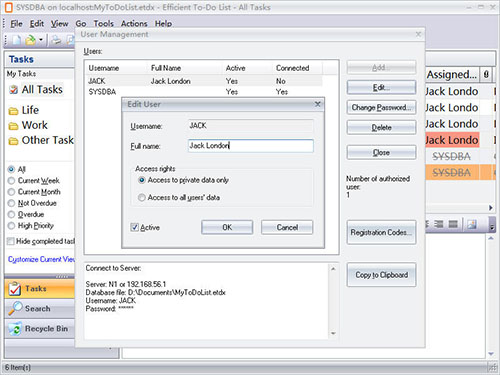The image size is (500, 375).
Task: Click Cancel in Edit User dialog
Action: tap(287, 227)
